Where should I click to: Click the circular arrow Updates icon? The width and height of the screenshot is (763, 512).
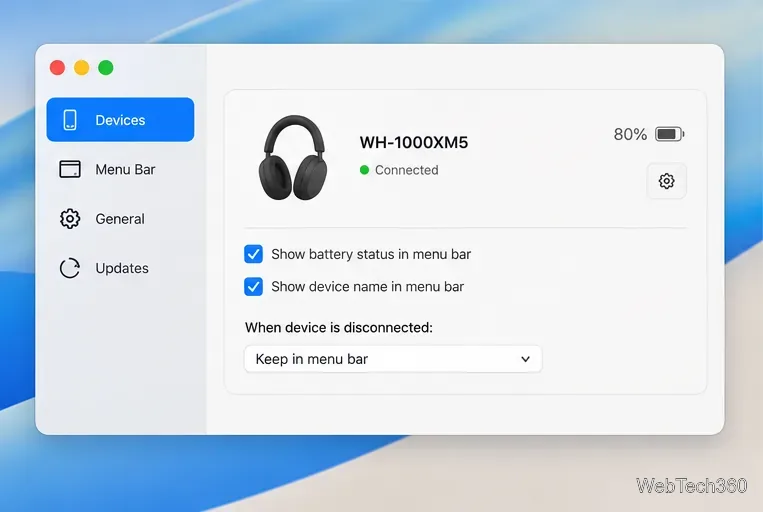(70, 268)
